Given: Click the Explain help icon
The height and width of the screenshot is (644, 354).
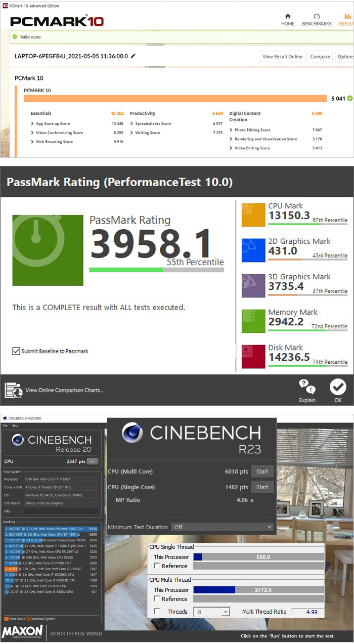Looking at the screenshot, I should 307,387.
